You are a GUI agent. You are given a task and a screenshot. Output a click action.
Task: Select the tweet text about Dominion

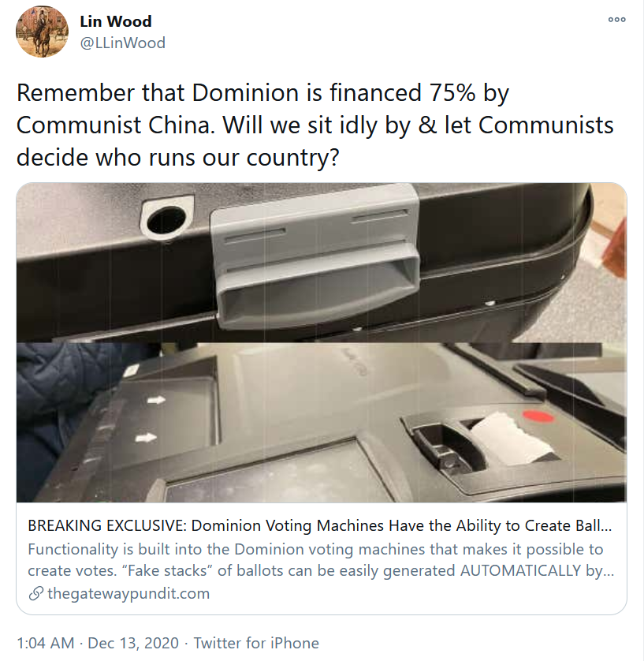click(x=315, y=125)
